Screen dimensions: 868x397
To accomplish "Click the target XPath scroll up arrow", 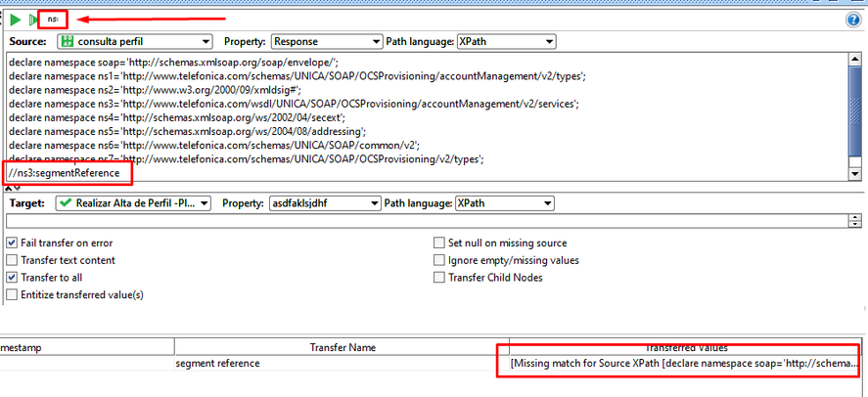I will 856,217.
